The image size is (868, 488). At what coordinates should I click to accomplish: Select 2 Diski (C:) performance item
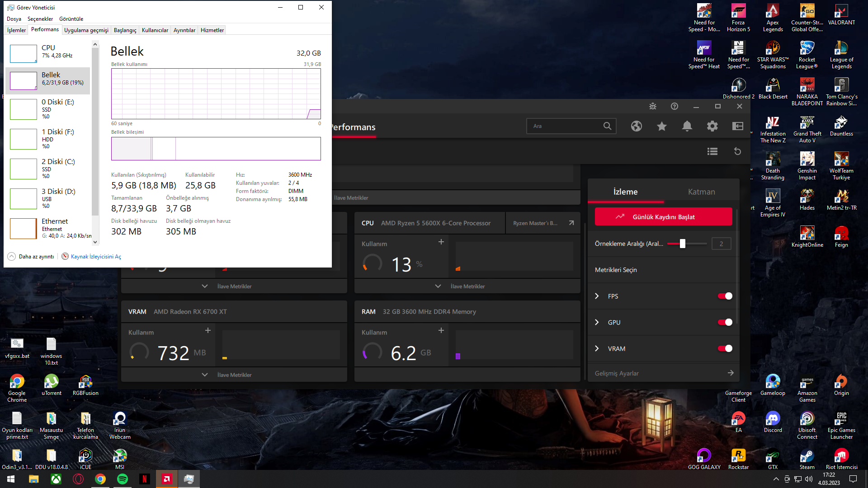(x=48, y=169)
